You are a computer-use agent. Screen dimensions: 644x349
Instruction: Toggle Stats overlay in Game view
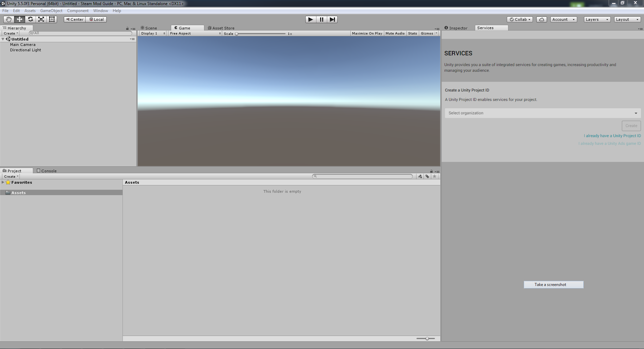(x=412, y=34)
